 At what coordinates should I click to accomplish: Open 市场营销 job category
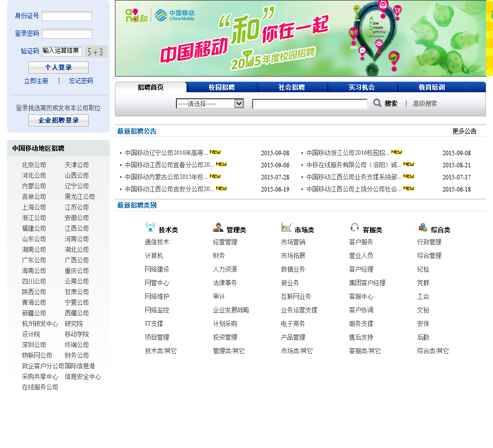293,242
